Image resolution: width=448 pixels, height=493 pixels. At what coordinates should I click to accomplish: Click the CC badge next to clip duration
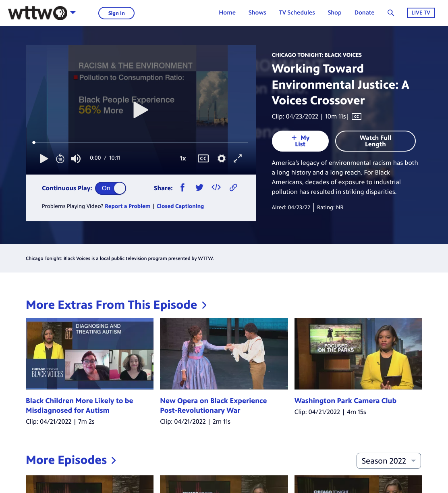356,116
